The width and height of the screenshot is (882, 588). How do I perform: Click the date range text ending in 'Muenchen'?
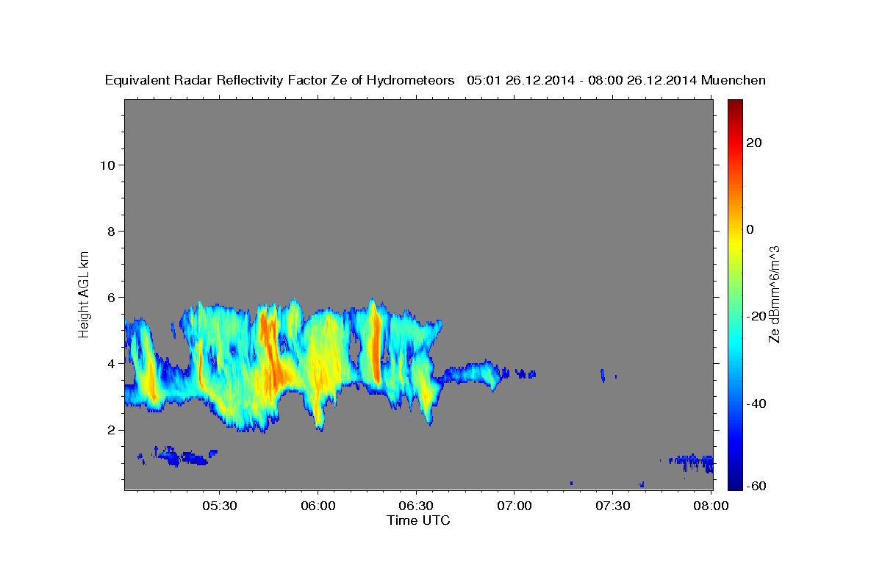coord(616,81)
